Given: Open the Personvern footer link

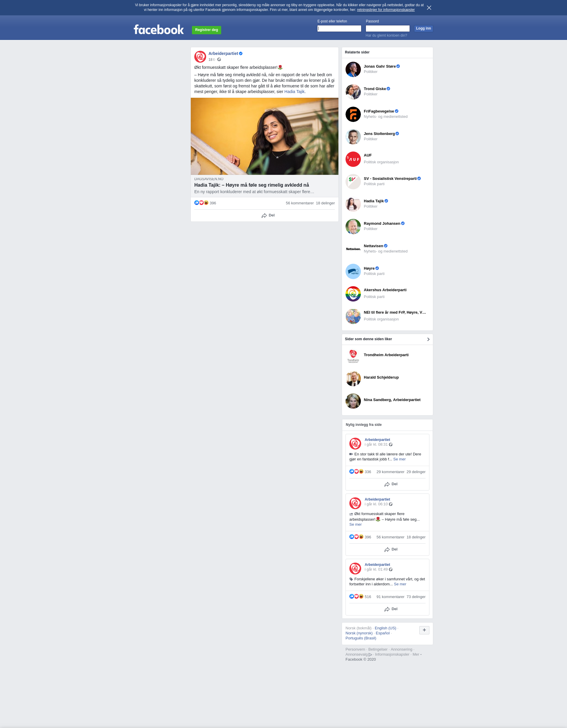Looking at the screenshot, I should (x=355, y=649).
